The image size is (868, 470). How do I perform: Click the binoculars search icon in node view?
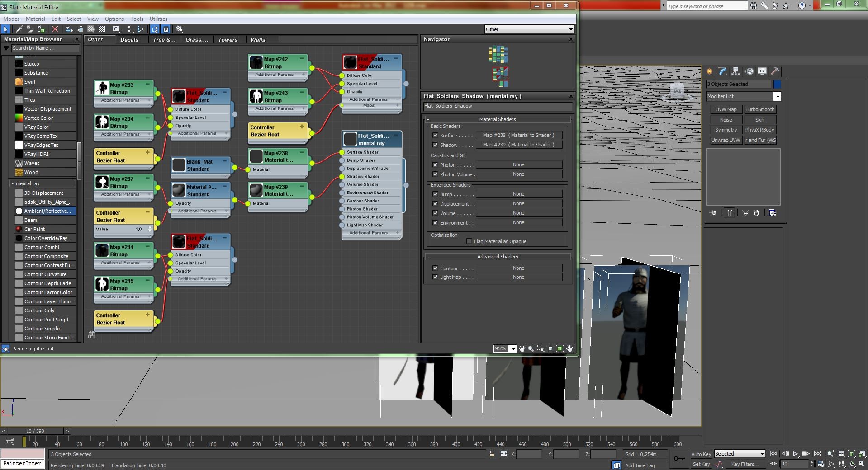point(92,335)
